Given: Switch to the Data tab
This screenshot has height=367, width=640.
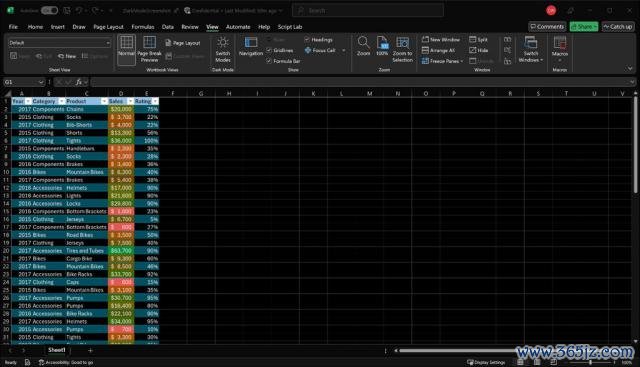Looking at the screenshot, I should point(167,27).
